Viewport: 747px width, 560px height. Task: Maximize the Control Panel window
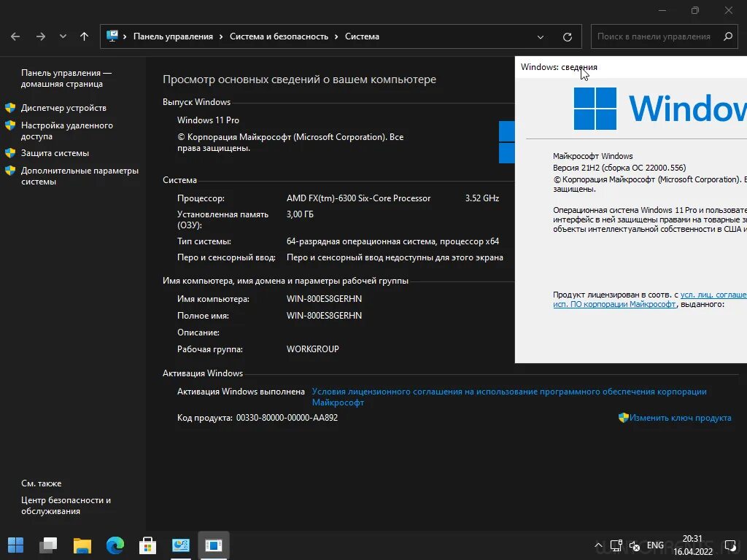pos(695,10)
